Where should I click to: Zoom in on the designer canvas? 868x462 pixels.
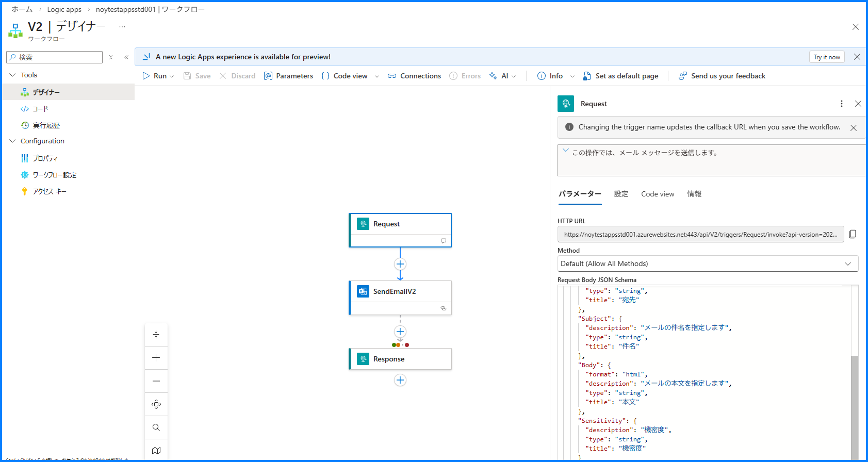156,358
